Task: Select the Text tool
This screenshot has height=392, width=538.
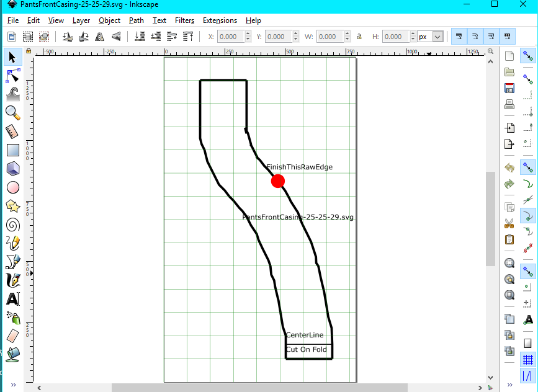Action: point(13,298)
